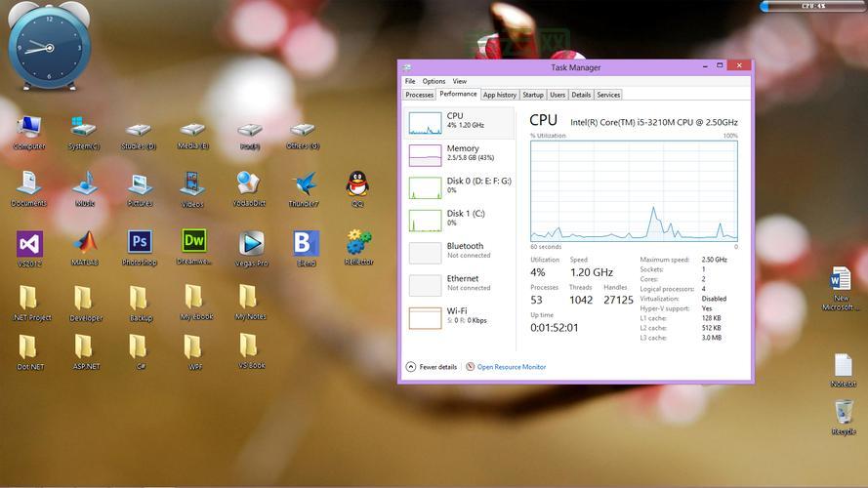The width and height of the screenshot is (868, 488).
Task: Open the .NET Project folder
Action: coord(30,304)
